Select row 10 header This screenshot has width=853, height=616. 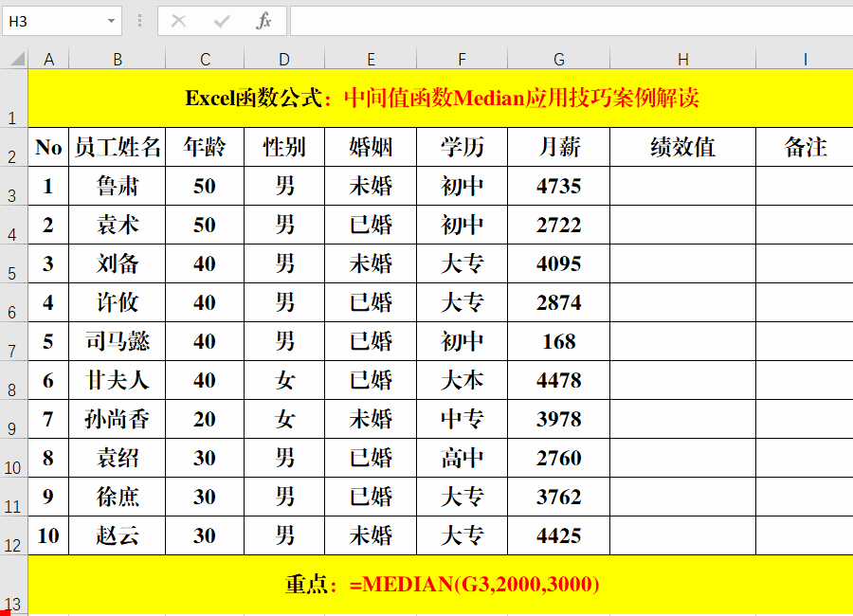click(x=13, y=458)
